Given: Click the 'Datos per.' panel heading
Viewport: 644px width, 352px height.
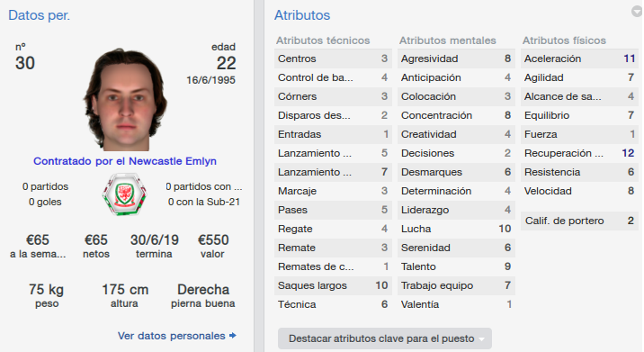Looking at the screenshot, I should [39, 15].
